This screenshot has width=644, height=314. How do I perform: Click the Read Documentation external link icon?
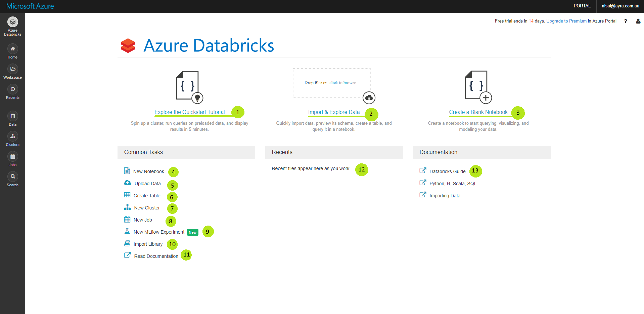point(127,255)
